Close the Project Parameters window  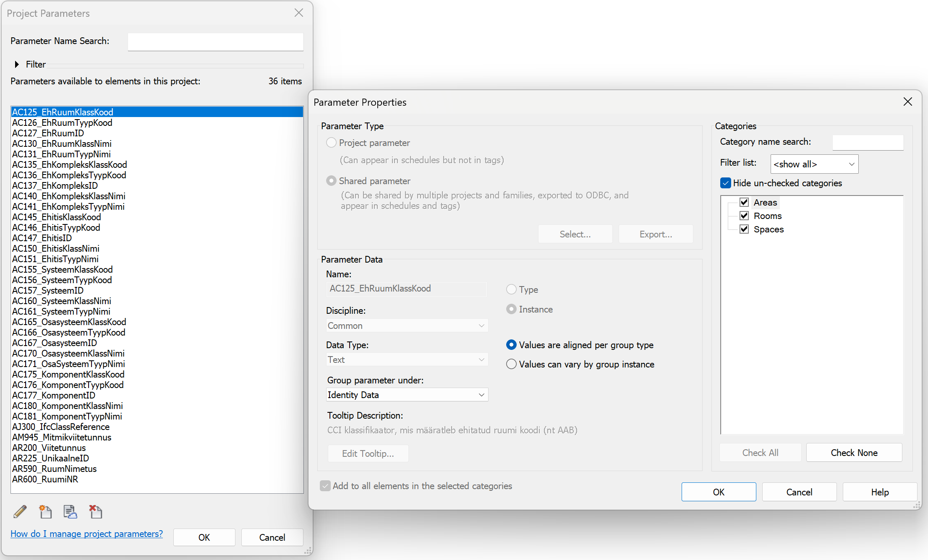pyautogui.click(x=299, y=13)
